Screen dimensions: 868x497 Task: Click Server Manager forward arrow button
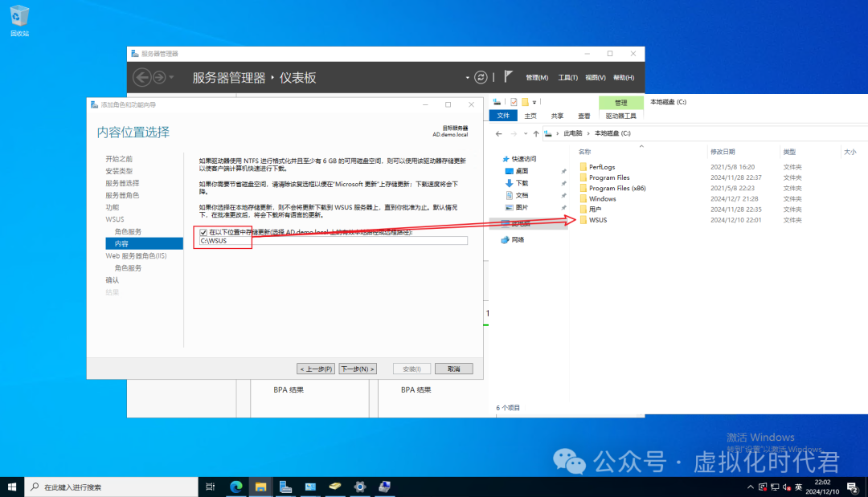click(159, 77)
